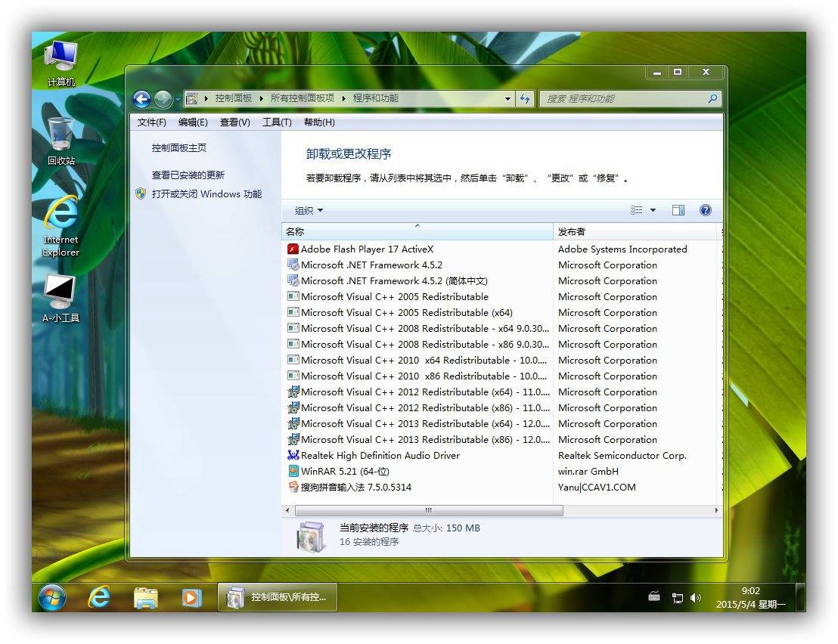The width and height of the screenshot is (838, 644).
Task: Sort the list by 发布者 column header
Action: [x=635, y=232]
